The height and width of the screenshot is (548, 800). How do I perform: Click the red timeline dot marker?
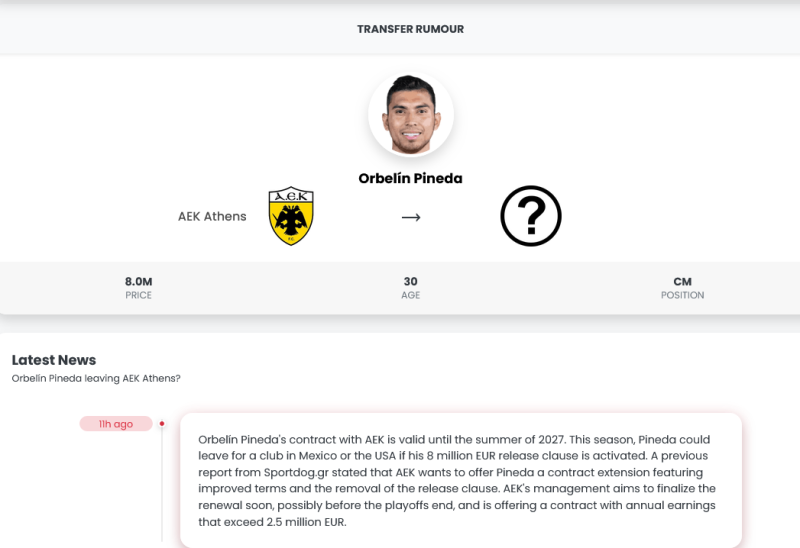pos(162,424)
